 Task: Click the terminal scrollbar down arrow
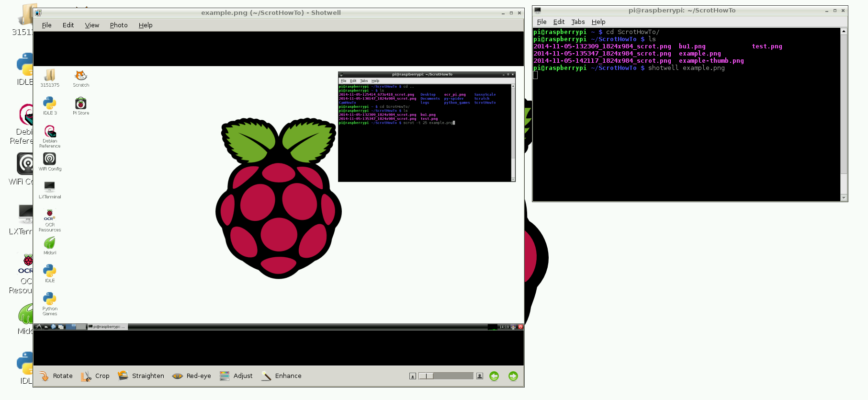[x=844, y=197]
